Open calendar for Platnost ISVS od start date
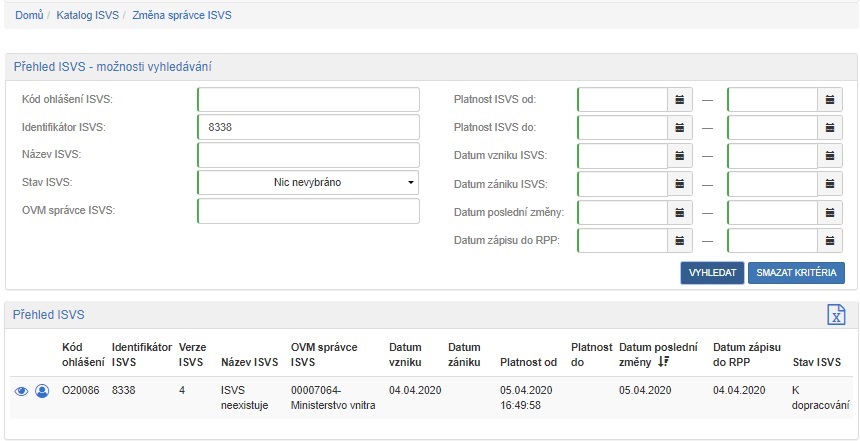Viewport: 860px width, 441px height. point(680,100)
